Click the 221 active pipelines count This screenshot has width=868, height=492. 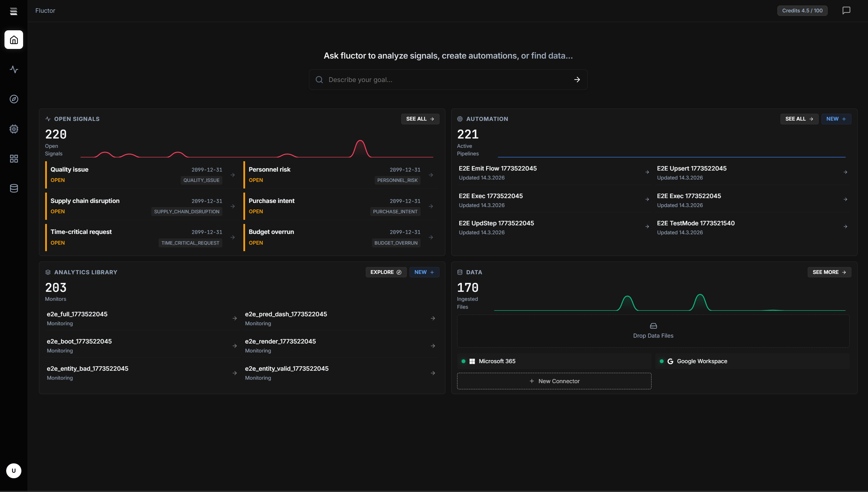click(x=468, y=134)
